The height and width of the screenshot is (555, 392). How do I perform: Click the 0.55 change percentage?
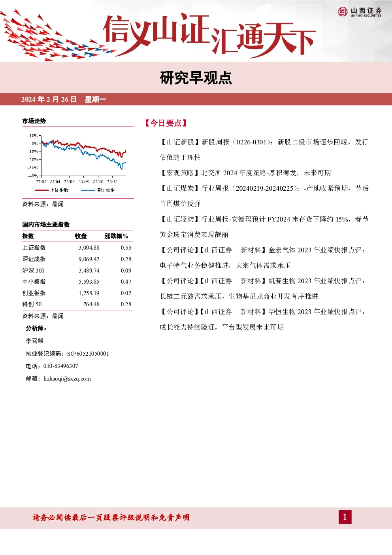pyautogui.click(x=126, y=248)
